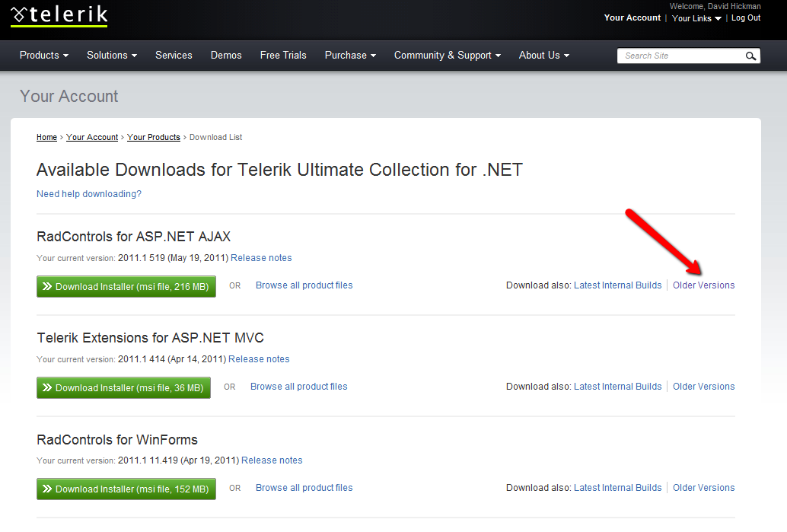
Task: Open the Solutions dropdown menu
Action: (x=112, y=56)
